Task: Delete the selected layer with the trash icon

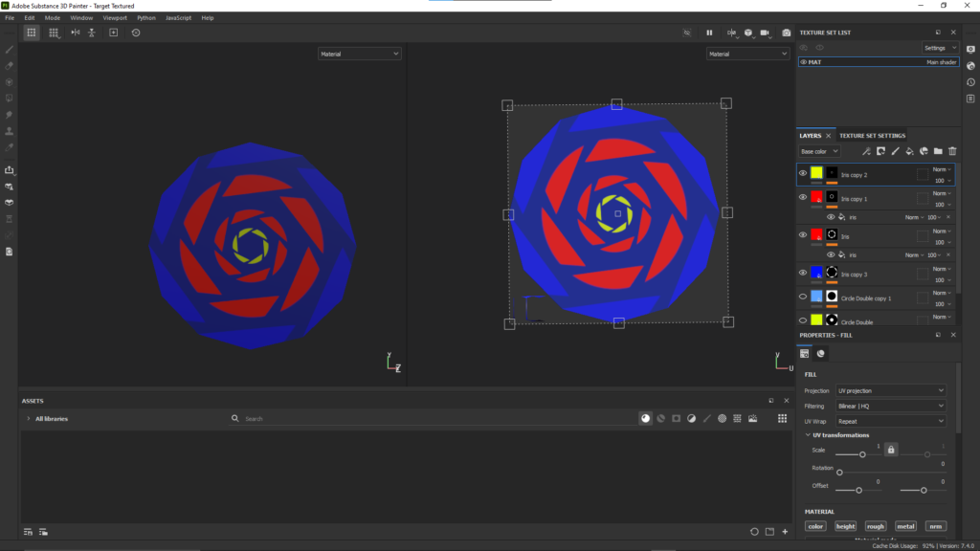Action: pyautogui.click(x=951, y=151)
